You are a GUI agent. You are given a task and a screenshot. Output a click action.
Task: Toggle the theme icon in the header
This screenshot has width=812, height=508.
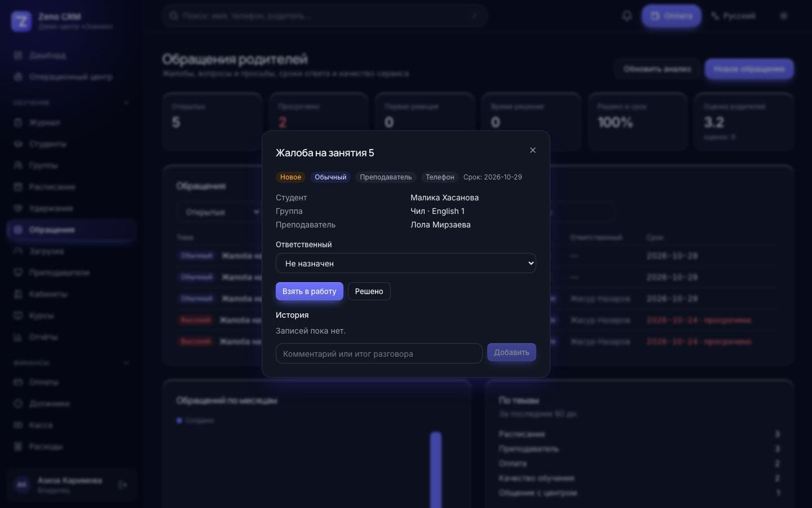[x=784, y=16]
